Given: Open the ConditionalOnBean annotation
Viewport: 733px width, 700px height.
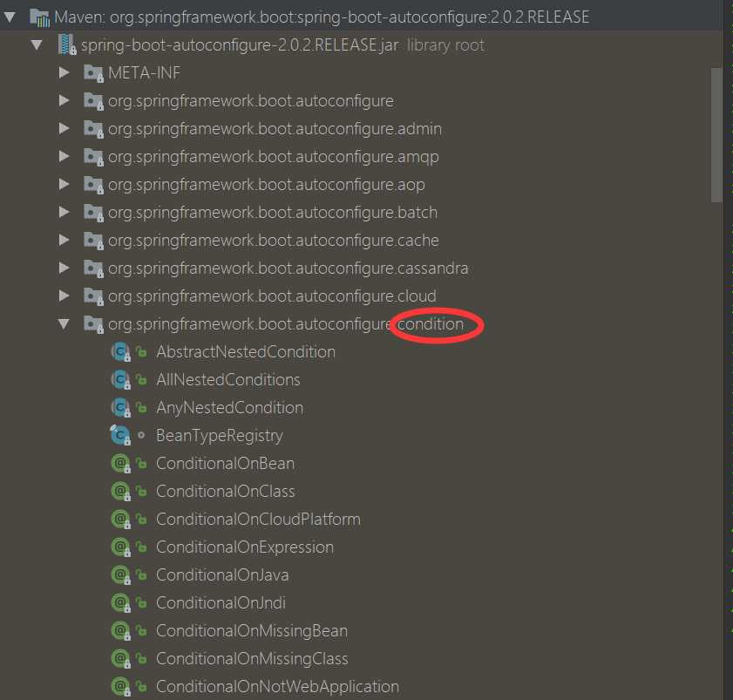Looking at the screenshot, I should pos(226,464).
